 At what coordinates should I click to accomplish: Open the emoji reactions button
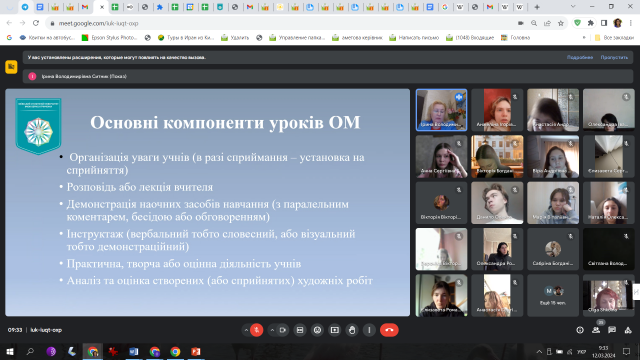coord(317,330)
